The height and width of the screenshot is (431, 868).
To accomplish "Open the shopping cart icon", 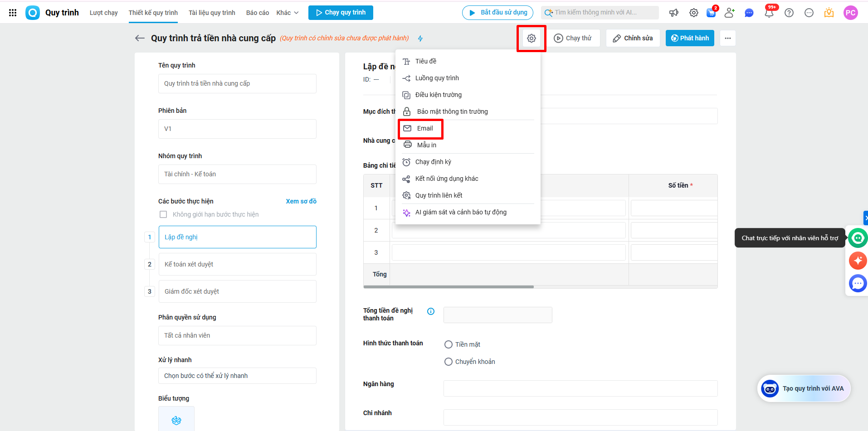I will 711,13.
